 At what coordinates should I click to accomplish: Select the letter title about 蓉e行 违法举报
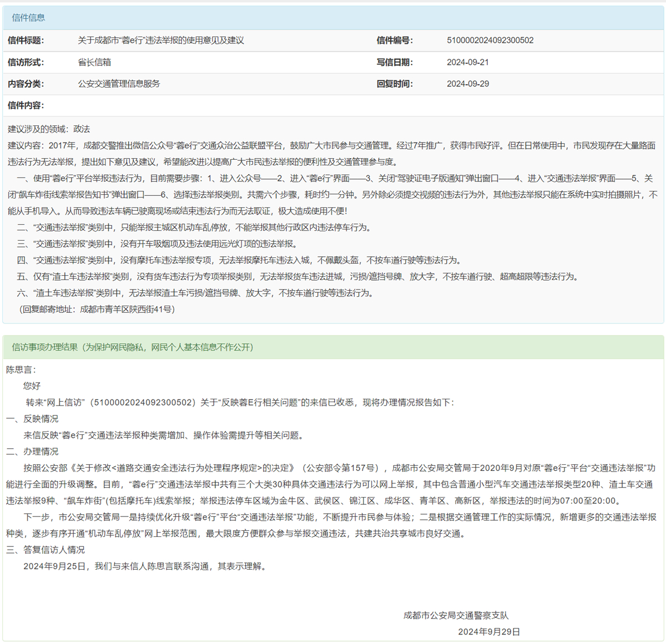[161, 40]
